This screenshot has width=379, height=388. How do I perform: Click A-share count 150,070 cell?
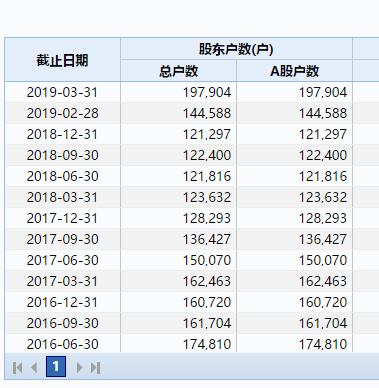tap(294, 260)
